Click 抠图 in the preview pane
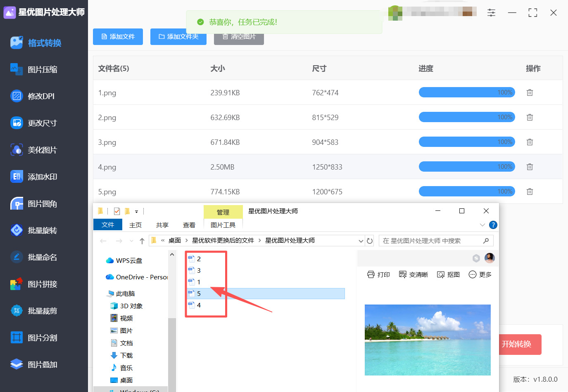Viewport: 568px width, 392px height. 448,274
